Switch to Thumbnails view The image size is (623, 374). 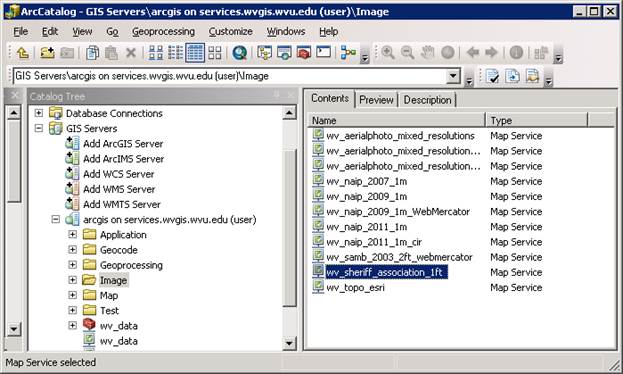pos(215,52)
